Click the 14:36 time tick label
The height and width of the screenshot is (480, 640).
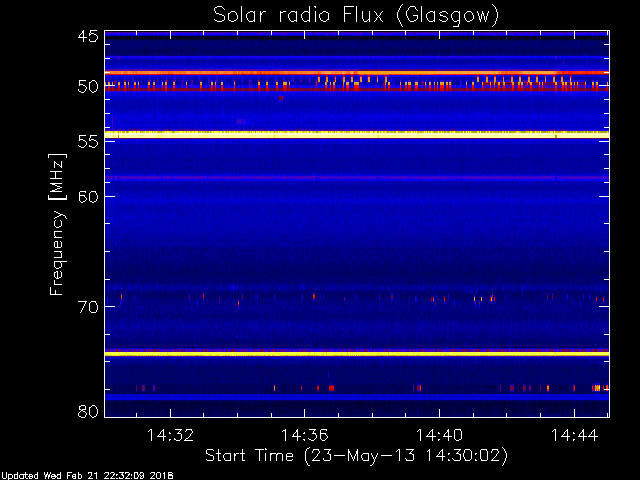click(304, 435)
